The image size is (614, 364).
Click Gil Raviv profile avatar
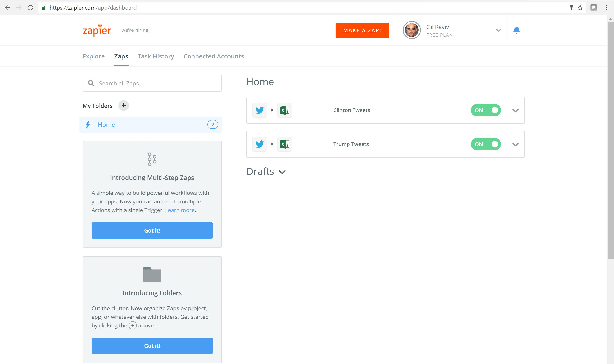[412, 30]
